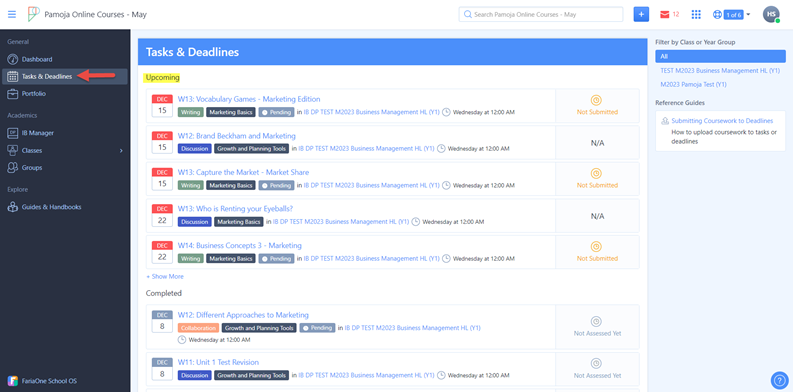
Task: Open W11: Unit 1 Test Revision
Action: coord(218,362)
